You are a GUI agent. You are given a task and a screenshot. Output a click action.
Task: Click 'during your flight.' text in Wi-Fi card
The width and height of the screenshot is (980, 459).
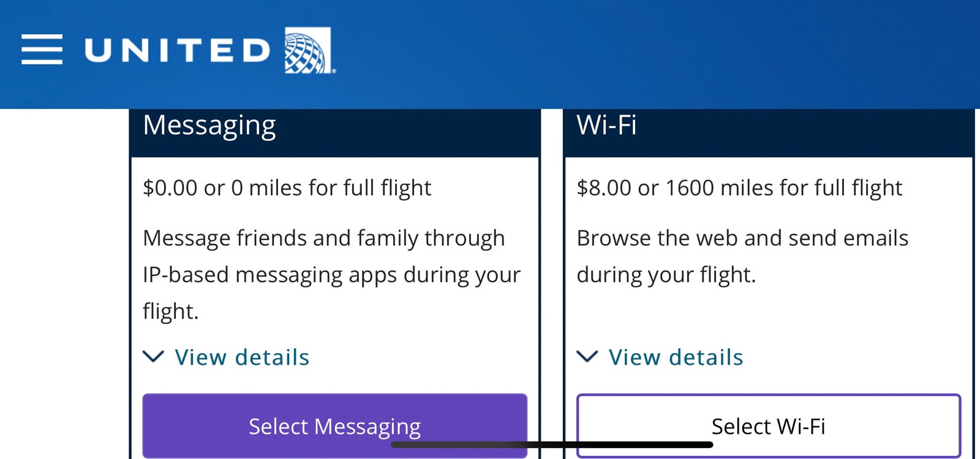(x=666, y=275)
